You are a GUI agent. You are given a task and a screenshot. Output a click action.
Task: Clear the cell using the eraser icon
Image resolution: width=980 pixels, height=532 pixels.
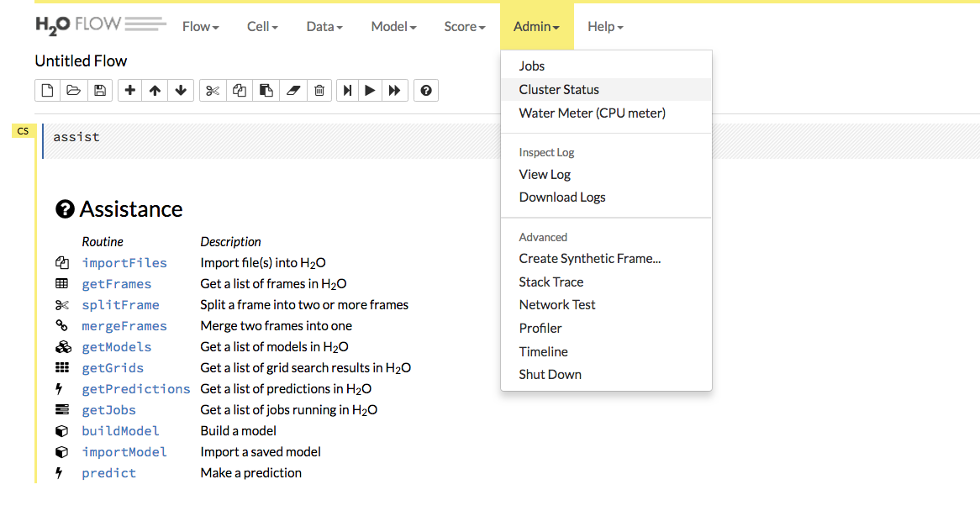292,90
